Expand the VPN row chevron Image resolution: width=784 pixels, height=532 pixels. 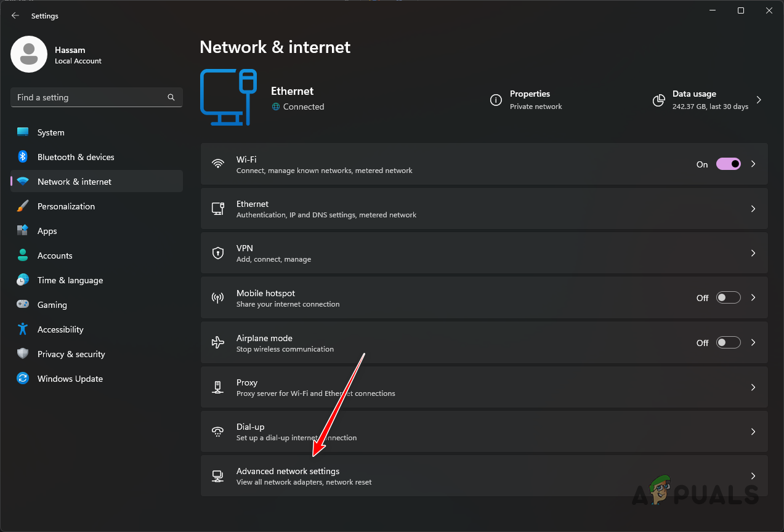pyautogui.click(x=753, y=252)
